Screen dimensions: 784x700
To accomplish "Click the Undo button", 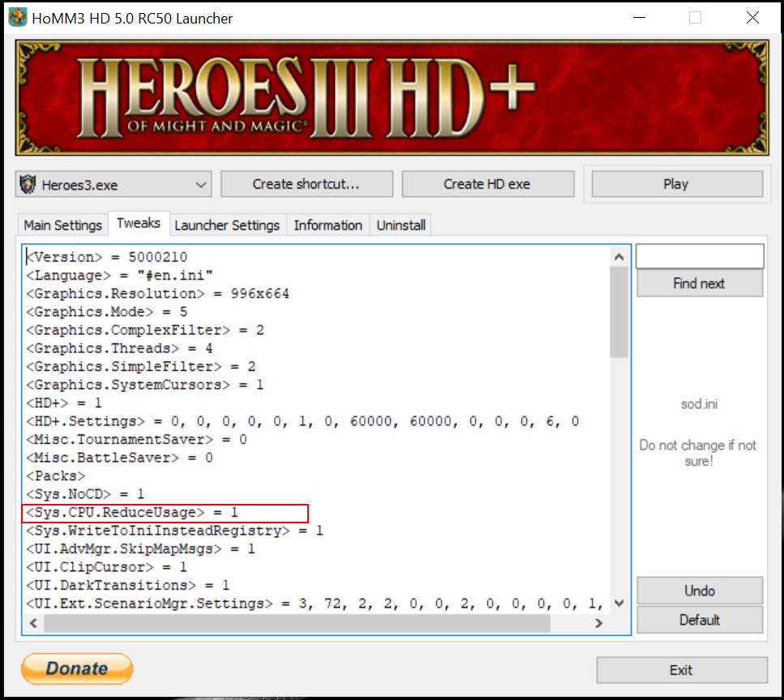I will [700, 591].
